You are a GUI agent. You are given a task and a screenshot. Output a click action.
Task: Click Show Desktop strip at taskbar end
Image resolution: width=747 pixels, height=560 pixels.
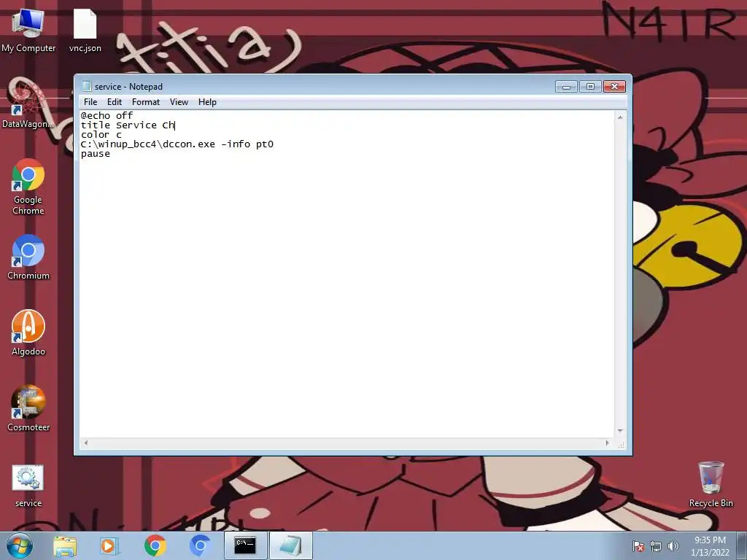pyautogui.click(x=742, y=545)
